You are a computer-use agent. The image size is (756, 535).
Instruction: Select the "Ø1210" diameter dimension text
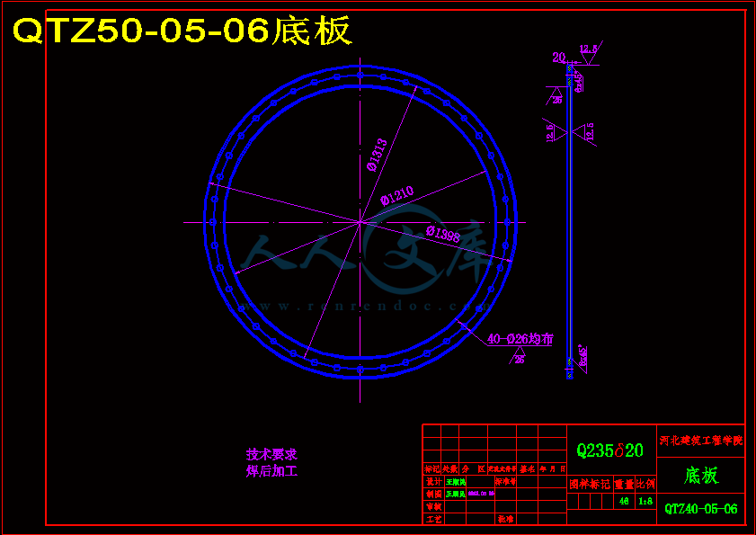396,196
